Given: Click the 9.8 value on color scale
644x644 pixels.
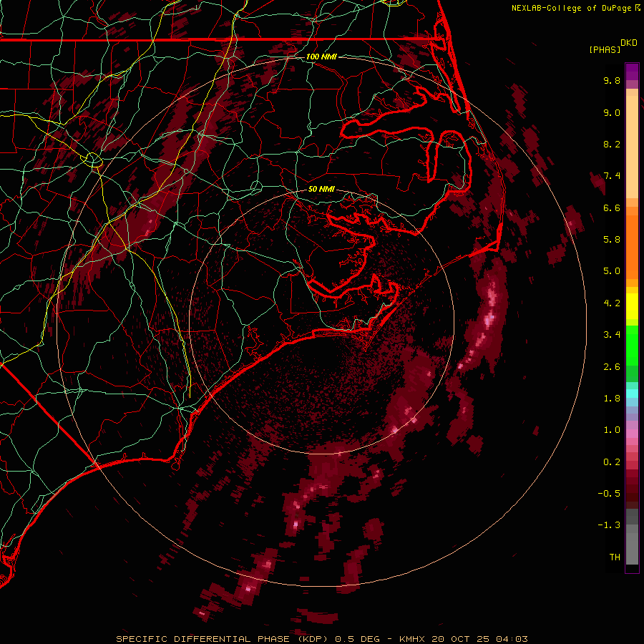Looking at the screenshot, I should [612, 80].
